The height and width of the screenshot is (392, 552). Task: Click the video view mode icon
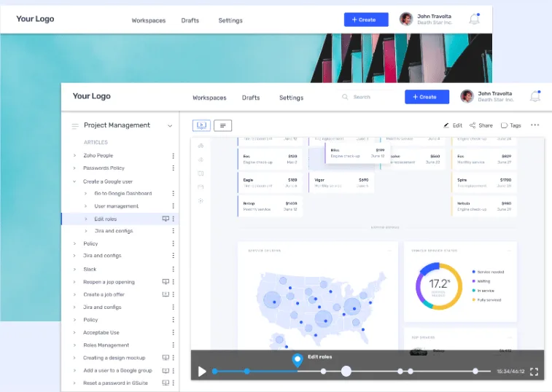coord(201,125)
